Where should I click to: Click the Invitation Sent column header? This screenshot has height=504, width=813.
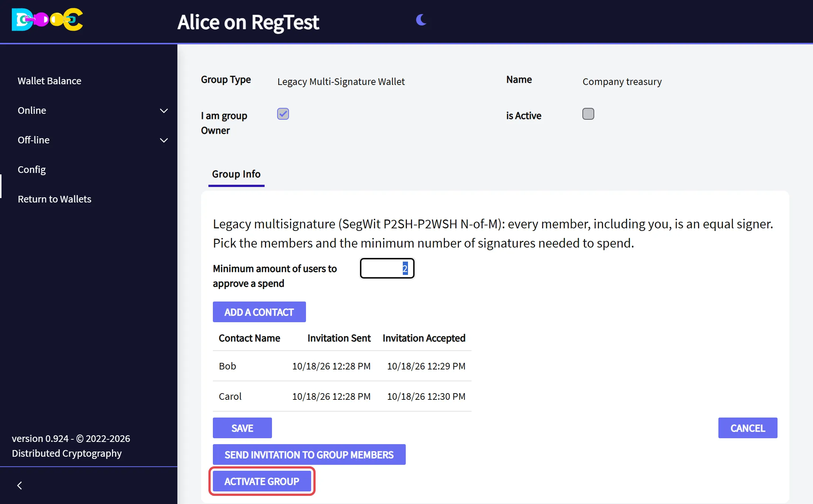point(339,338)
